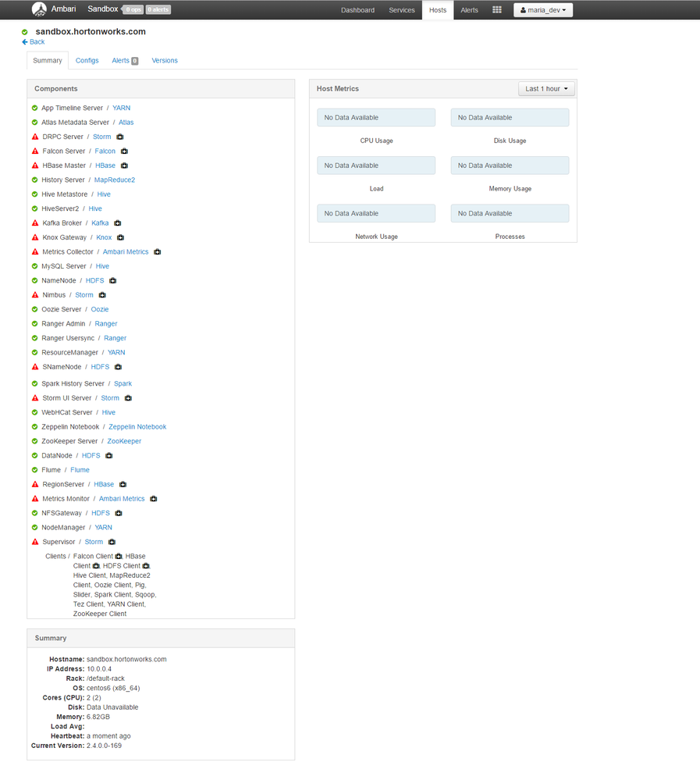The height and width of the screenshot is (780, 700).
Task: Click the maintenance icon next to HBase Master
Action: (124, 166)
